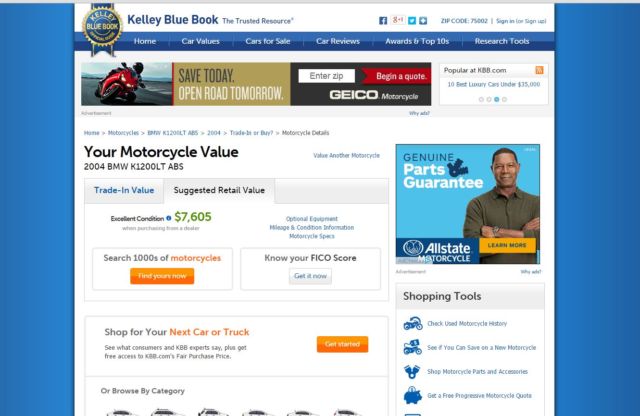Click the Twitter icon in header
The width and height of the screenshot is (640, 416).
coord(412,20)
